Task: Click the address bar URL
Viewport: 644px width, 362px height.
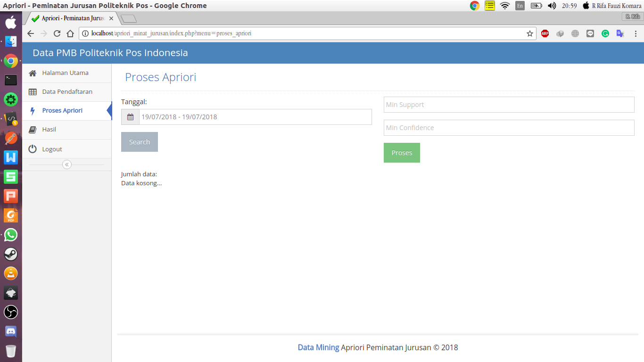Action: pyautogui.click(x=171, y=33)
